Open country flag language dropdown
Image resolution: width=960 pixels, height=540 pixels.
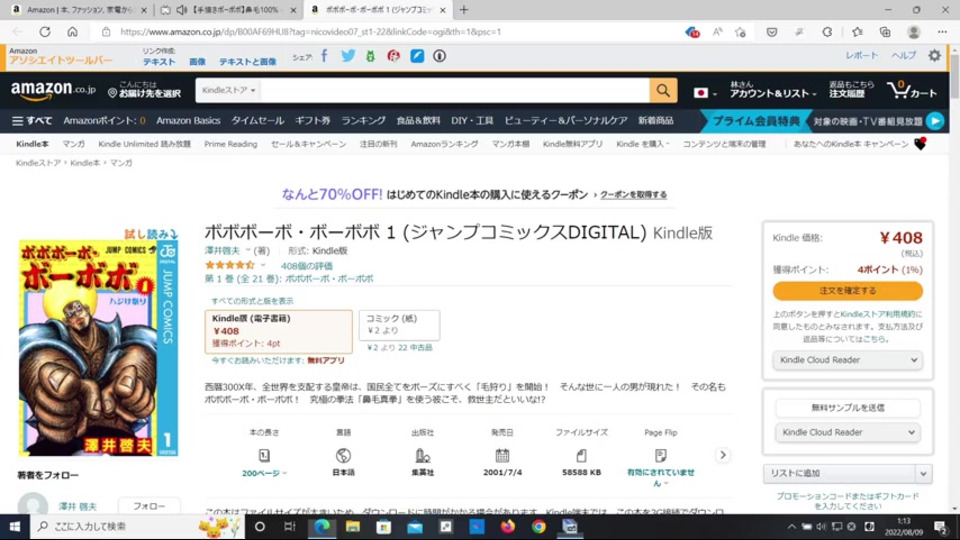tap(705, 92)
